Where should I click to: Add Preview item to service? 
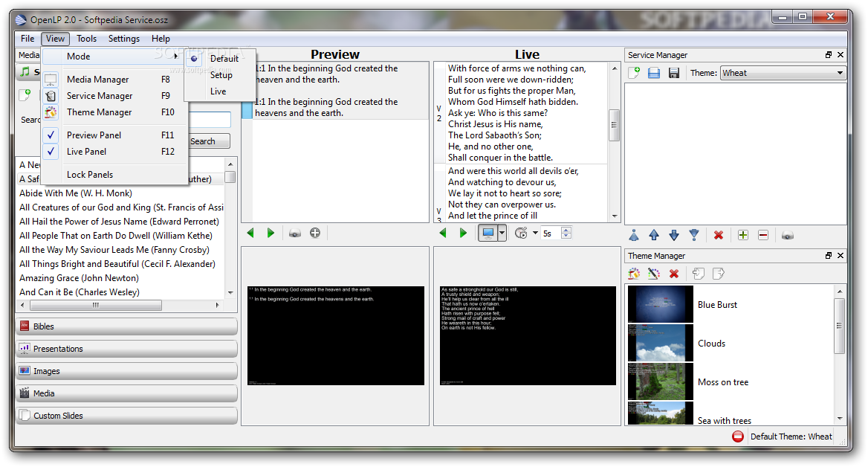point(315,233)
